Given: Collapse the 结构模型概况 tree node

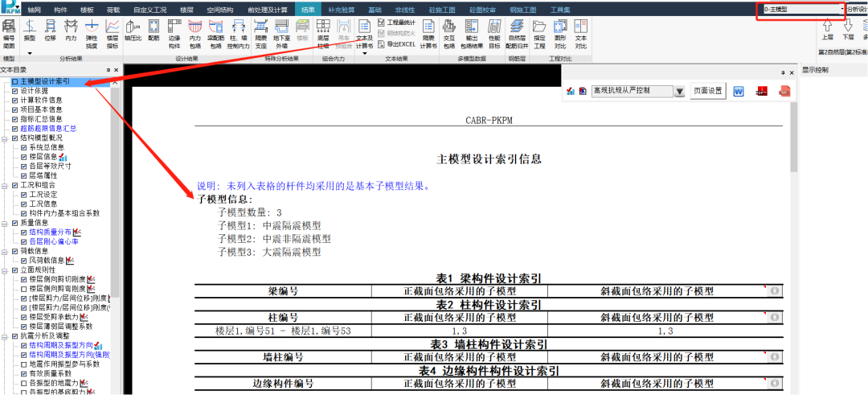Looking at the screenshot, I should [x=5, y=138].
